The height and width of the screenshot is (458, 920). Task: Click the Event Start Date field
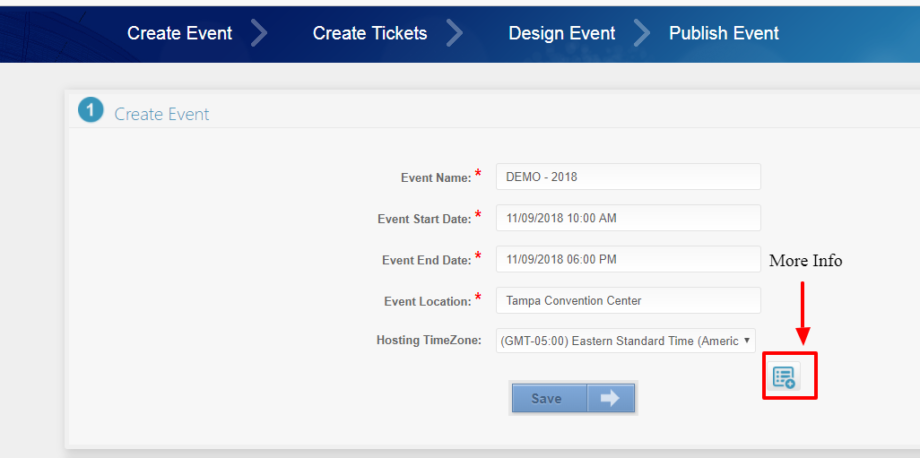pyautogui.click(x=628, y=218)
